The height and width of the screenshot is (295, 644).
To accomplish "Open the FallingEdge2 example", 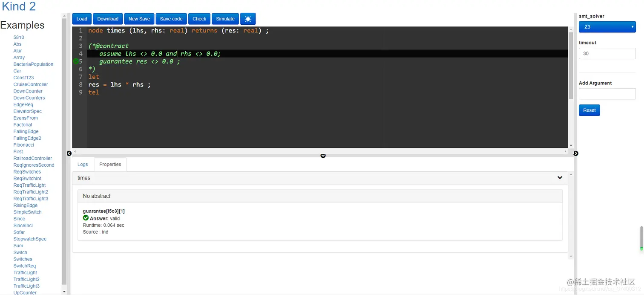I will tap(27, 138).
